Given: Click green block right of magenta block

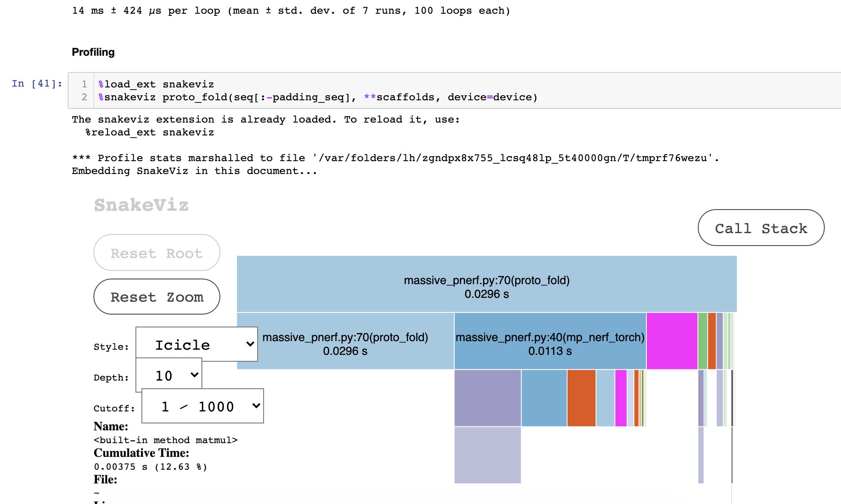Looking at the screenshot, I should coord(703,341).
